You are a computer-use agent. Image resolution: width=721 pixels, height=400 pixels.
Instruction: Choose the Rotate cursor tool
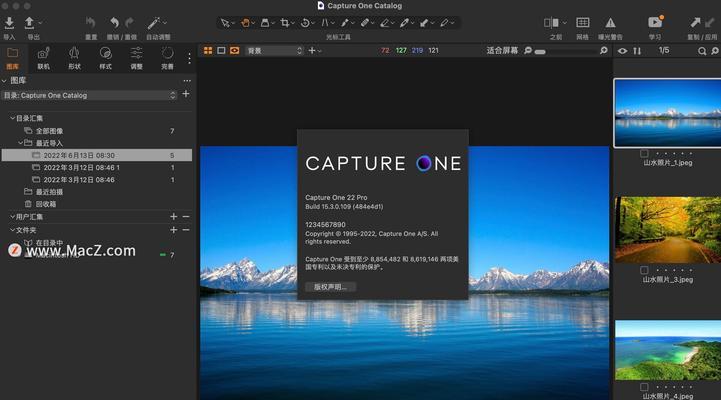point(305,23)
